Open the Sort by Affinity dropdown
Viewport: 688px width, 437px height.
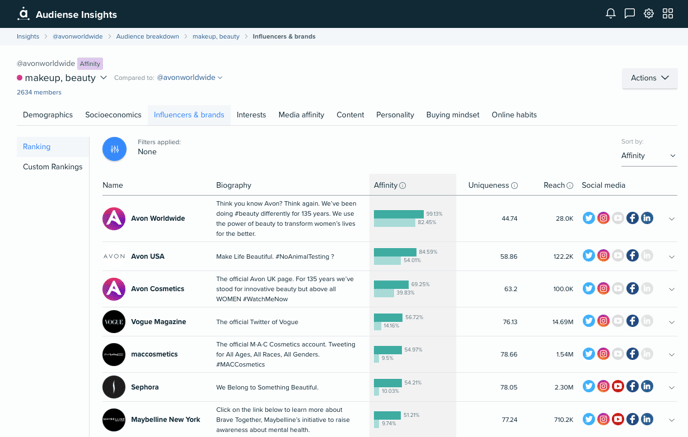649,156
